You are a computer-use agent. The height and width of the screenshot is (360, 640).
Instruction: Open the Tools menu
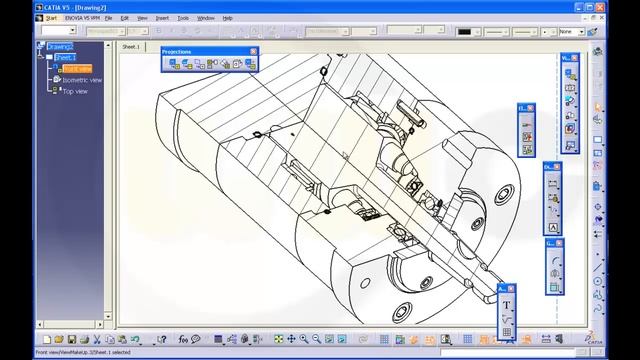(183, 18)
